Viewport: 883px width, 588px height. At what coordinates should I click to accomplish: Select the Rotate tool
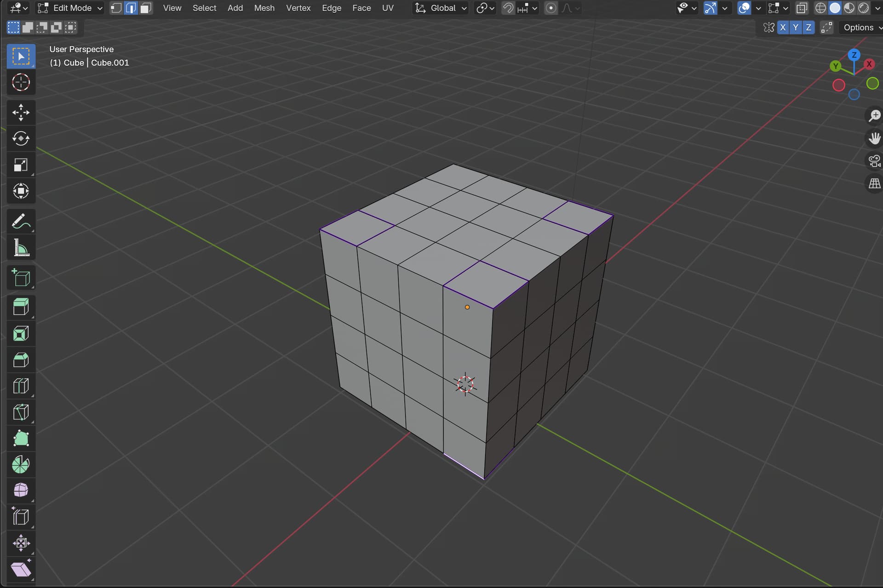(21, 138)
